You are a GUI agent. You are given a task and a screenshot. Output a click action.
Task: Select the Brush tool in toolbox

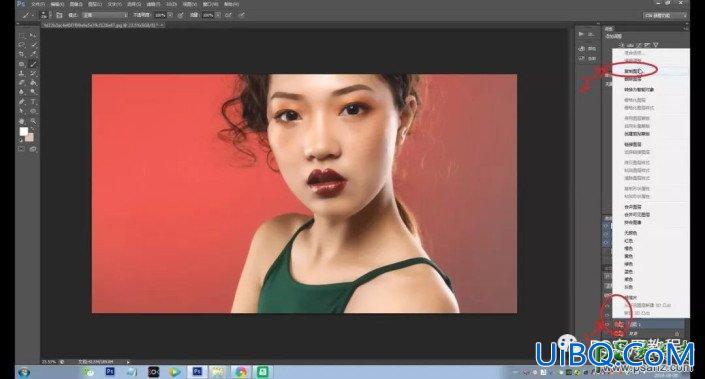click(x=33, y=64)
